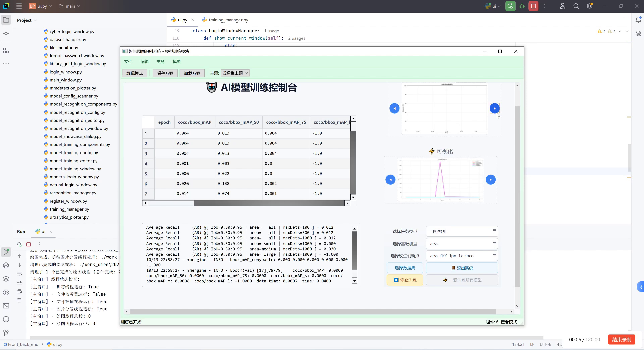Open the ui run configuration dropdown
Viewport: 644px width, 350px height.
point(493,6)
